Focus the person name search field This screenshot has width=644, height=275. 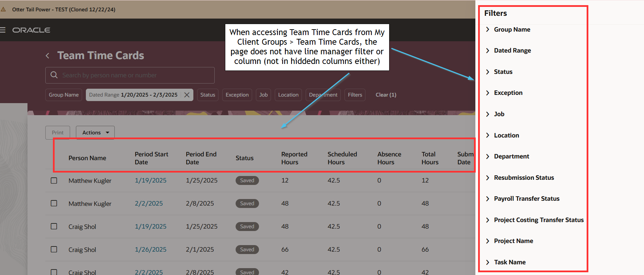point(130,75)
